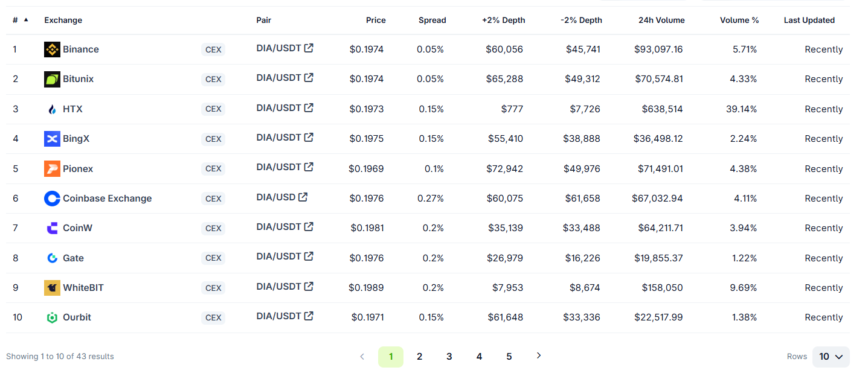The image size is (868, 376).
Task: Click the Pionex exchange logo icon
Action: pyautogui.click(x=52, y=169)
